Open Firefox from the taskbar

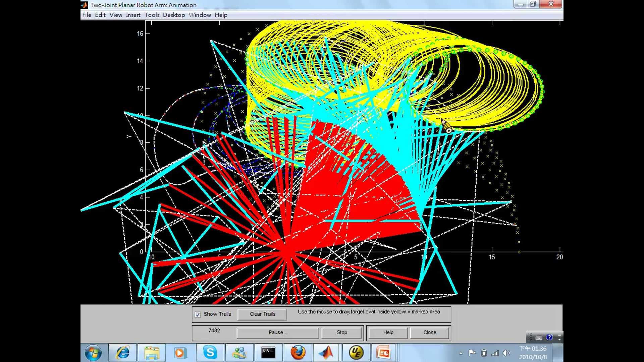point(298,353)
